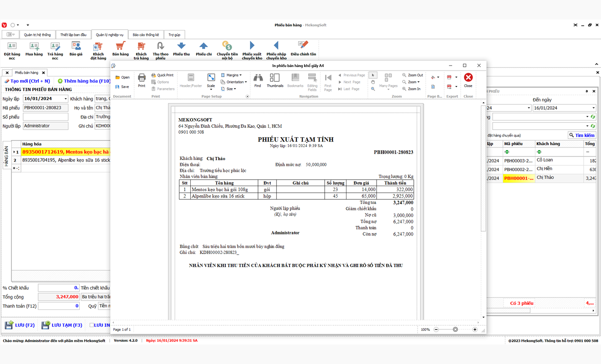The width and height of the screenshot is (601, 364).
Task: Click Quick Print in the preview ribbon
Action: 163,75
